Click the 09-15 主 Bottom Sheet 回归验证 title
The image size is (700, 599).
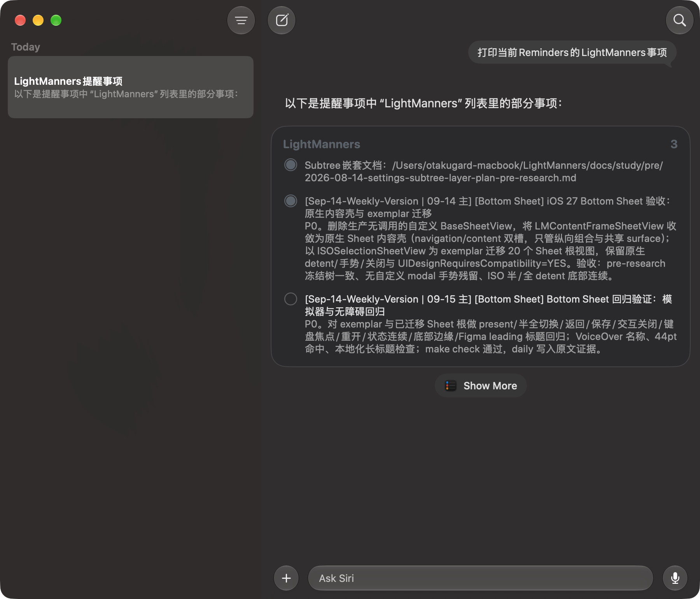488,305
